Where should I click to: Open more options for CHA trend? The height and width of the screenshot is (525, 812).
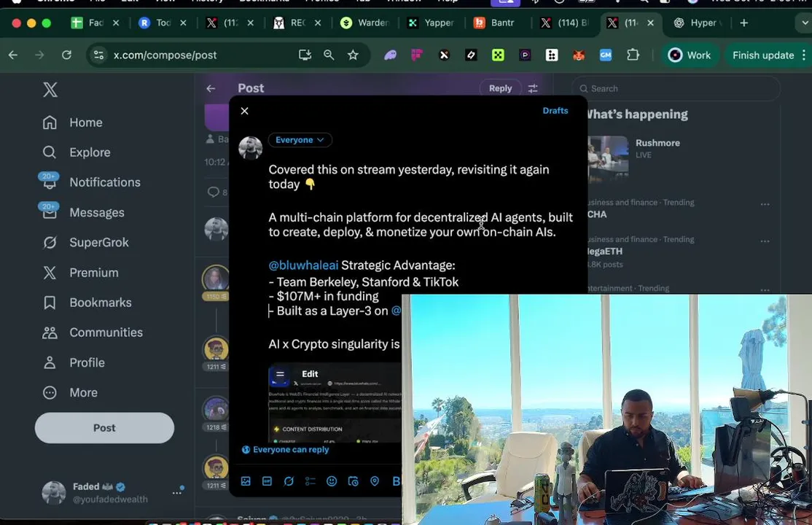765,205
